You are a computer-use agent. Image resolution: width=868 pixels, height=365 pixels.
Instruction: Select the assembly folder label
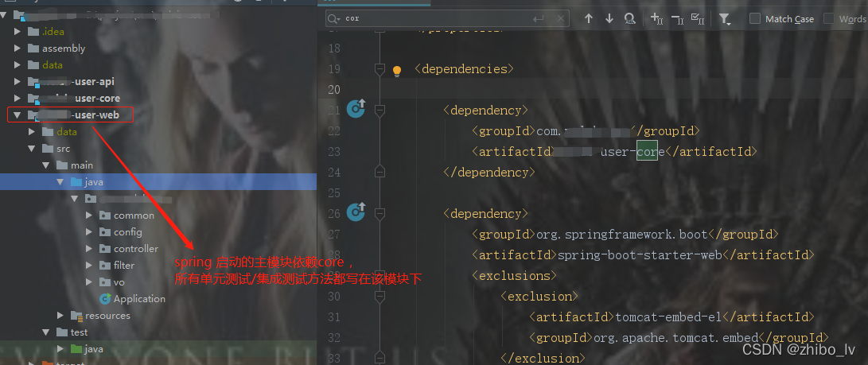[64, 49]
